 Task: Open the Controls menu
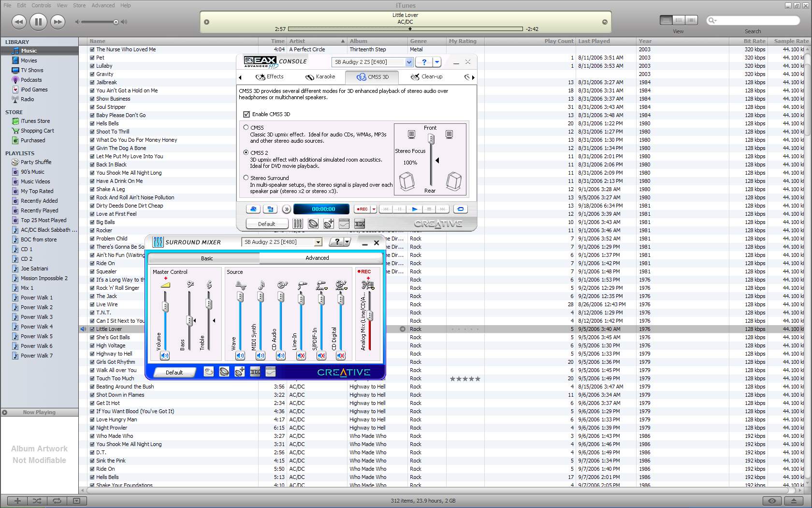point(41,5)
